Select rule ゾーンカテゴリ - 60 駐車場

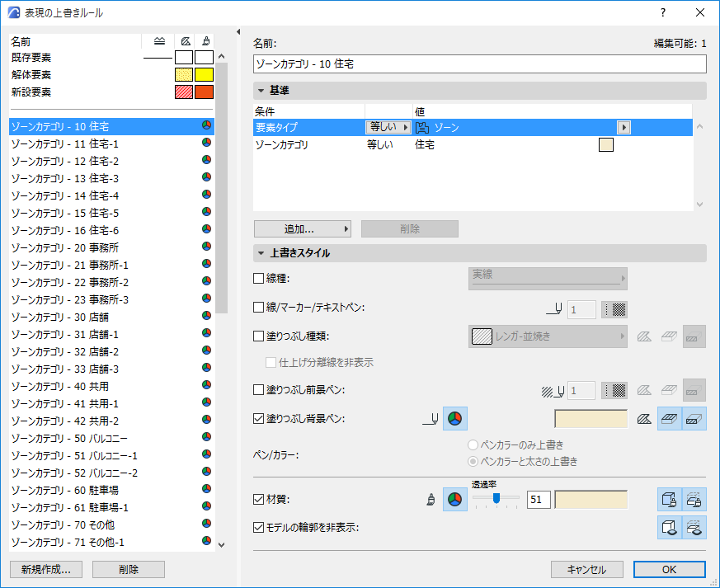tap(111, 490)
